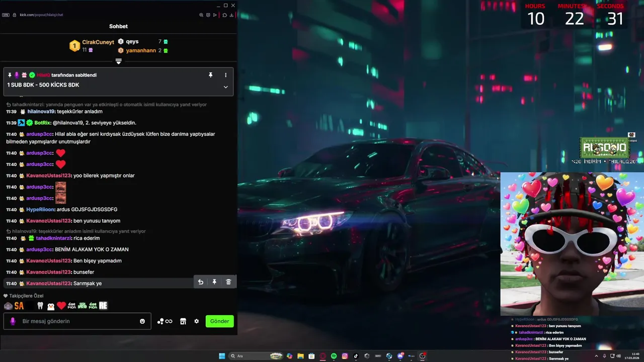The width and height of the screenshot is (644, 362).
Task: Click the green Gönder button
Action: point(219,321)
